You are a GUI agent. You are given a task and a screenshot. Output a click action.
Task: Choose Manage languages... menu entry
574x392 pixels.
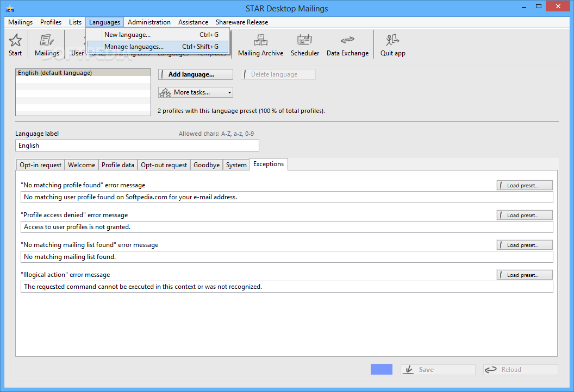[158, 47]
